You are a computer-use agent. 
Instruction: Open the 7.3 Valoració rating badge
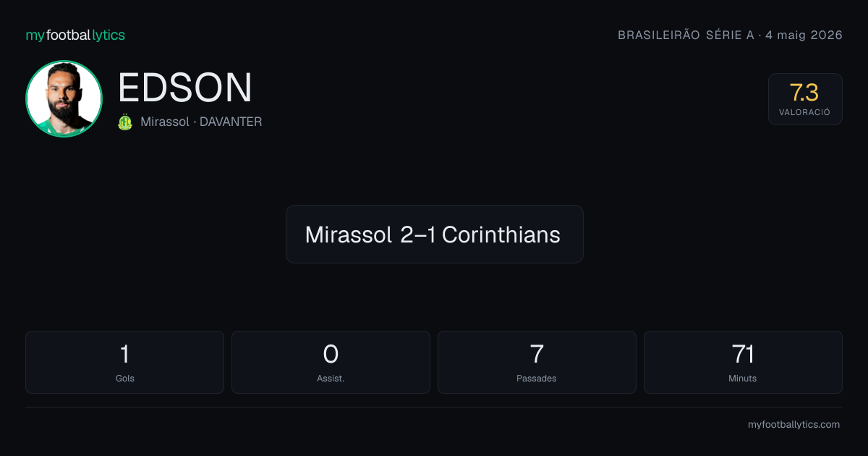tap(805, 99)
